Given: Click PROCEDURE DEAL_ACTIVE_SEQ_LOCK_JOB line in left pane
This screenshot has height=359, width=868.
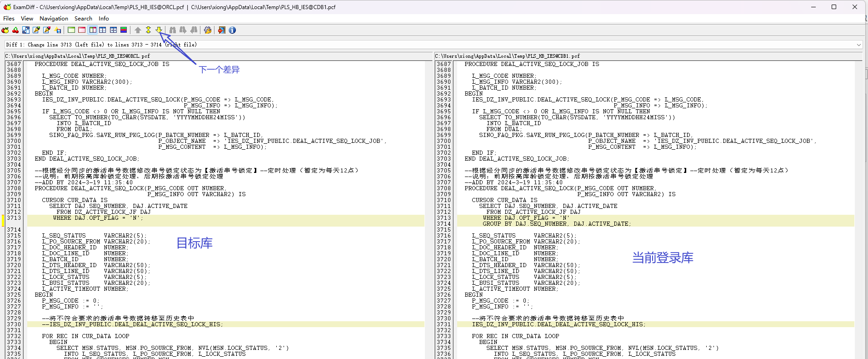Looking at the screenshot, I should click(x=102, y=64).
